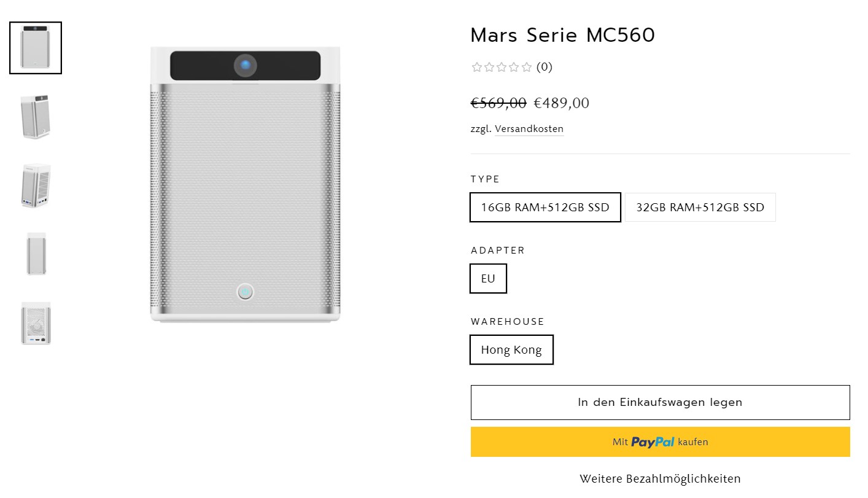This screenshot has height=498, width=868.
Task: Click the main MC560 product image
Action: pyautogui.click(x=245, y=184)
